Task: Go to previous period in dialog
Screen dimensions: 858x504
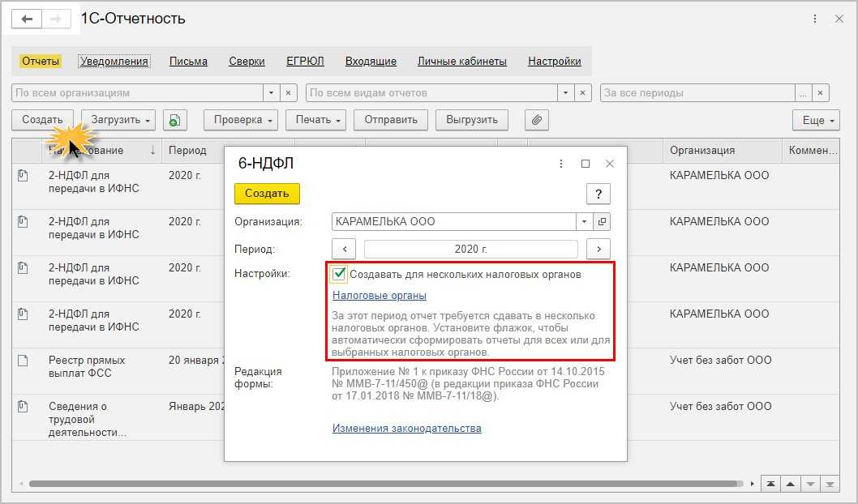Action: tap(344, 249)
